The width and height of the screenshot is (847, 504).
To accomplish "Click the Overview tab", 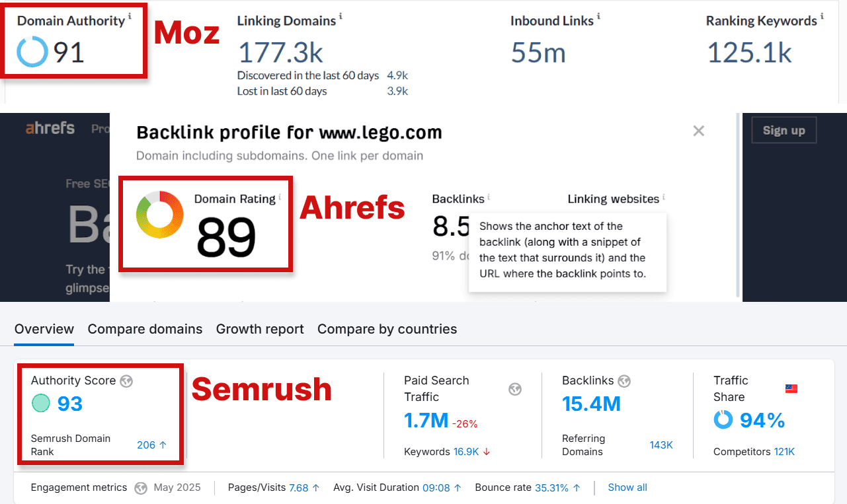I will [44, 329].
